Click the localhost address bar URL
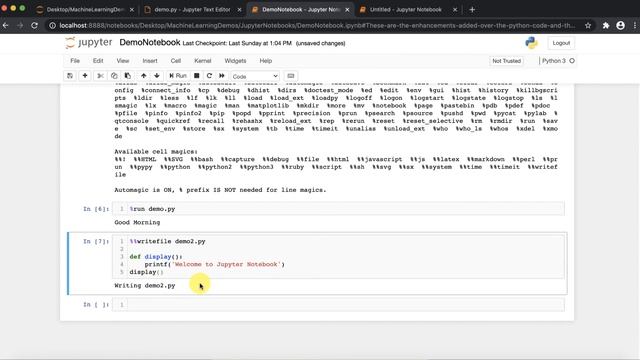The height and width of the screenshot is (360, 640). click(x=317, y=25)
